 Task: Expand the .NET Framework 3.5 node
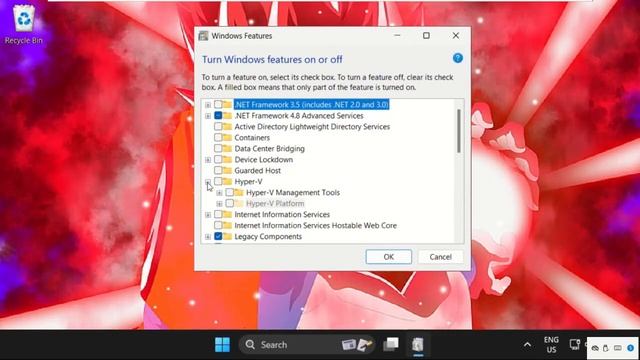point(208,105)
